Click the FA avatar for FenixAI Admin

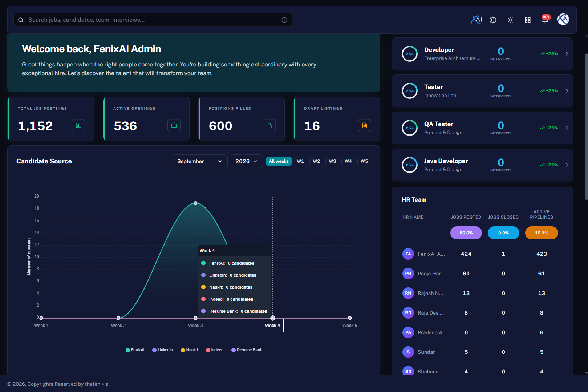[x=408, y=254]
